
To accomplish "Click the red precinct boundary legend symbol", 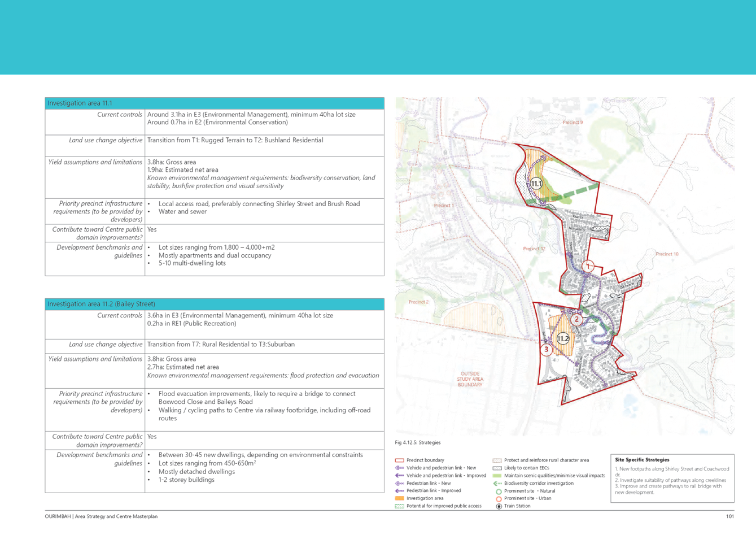I will click(399, 460).
